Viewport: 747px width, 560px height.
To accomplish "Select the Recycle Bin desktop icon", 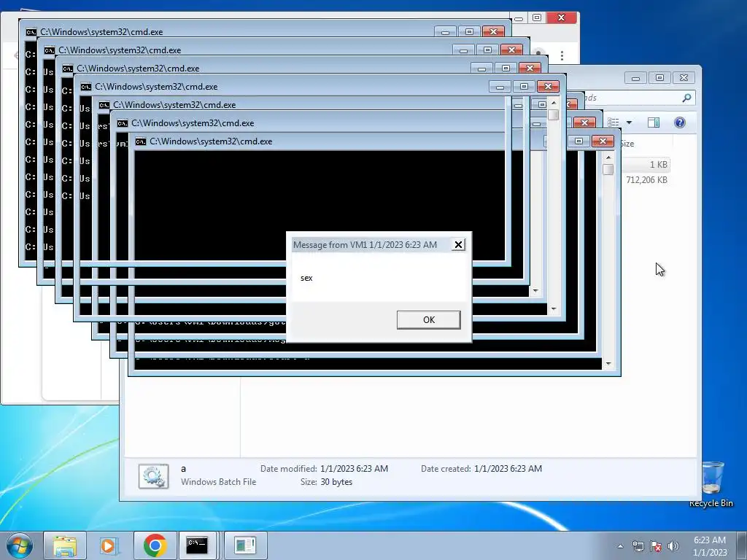I will click(711, 484).
